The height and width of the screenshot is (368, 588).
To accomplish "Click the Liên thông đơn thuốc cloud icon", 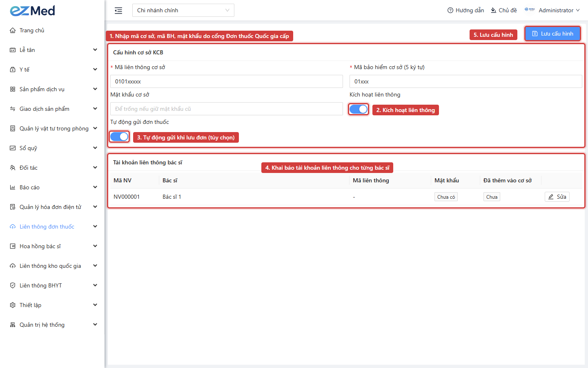I will (13, 227).
